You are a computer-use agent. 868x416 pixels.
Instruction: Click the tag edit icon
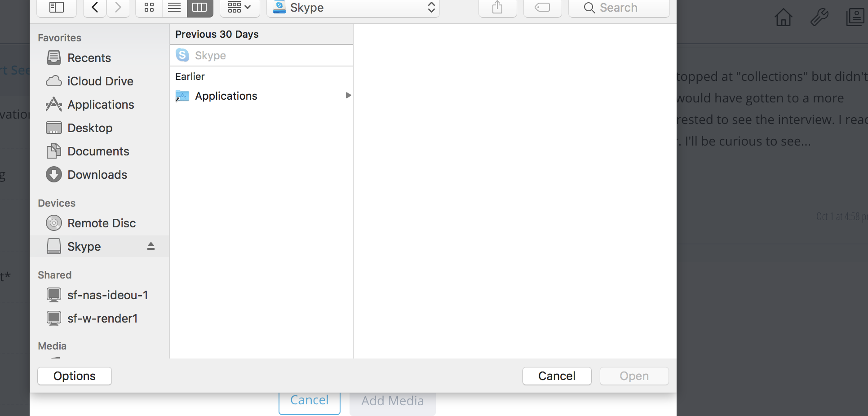542,8
